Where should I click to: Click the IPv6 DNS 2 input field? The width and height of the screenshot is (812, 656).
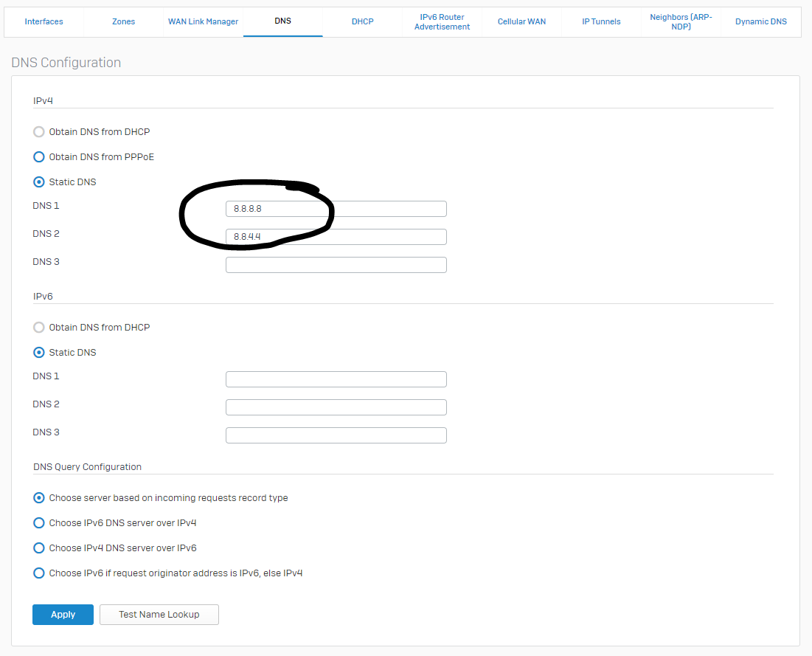(336, 407)
